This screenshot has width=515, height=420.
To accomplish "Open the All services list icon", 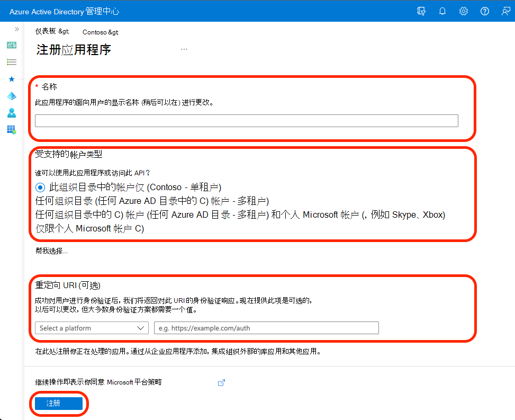I will [12, 62].
